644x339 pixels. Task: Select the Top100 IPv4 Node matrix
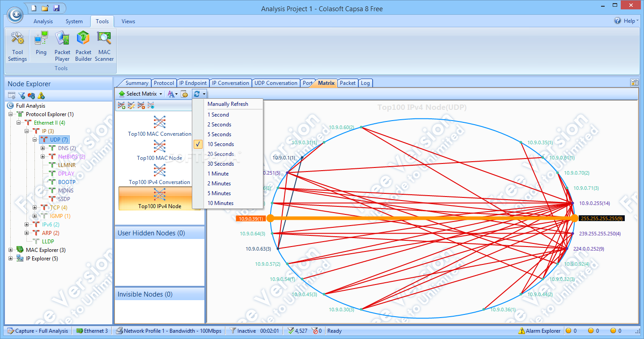[x=160, y=198]
